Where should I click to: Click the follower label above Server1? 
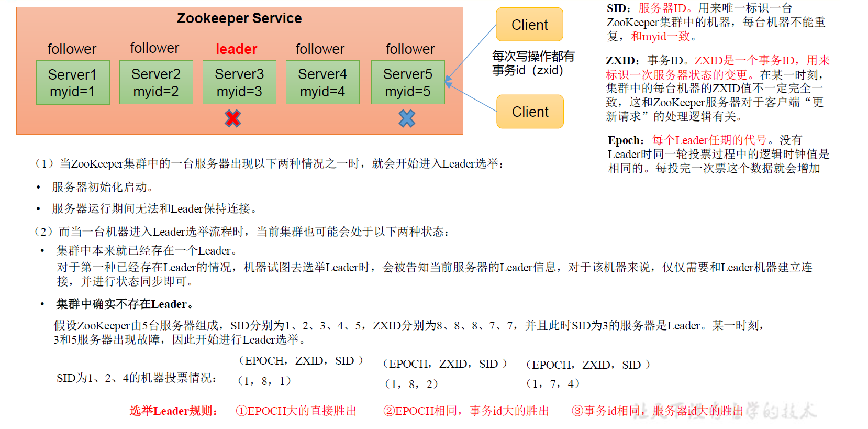(72, 49)
